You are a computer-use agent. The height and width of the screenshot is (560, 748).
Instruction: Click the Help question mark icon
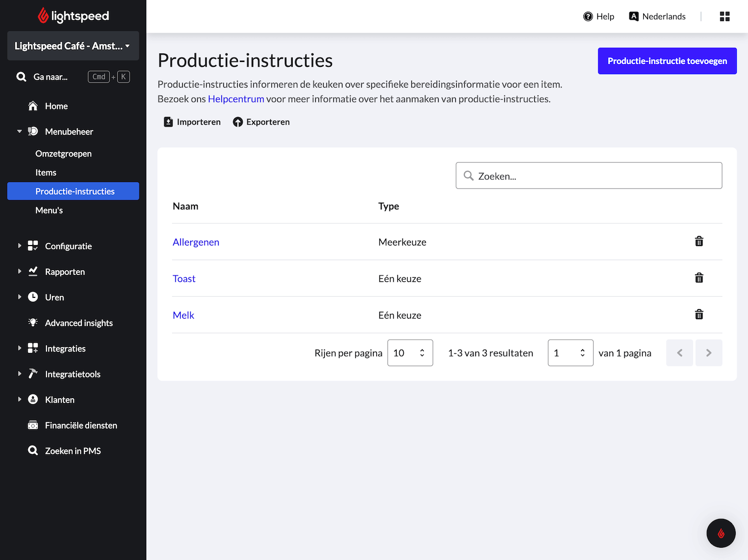[x=588, y=17]
